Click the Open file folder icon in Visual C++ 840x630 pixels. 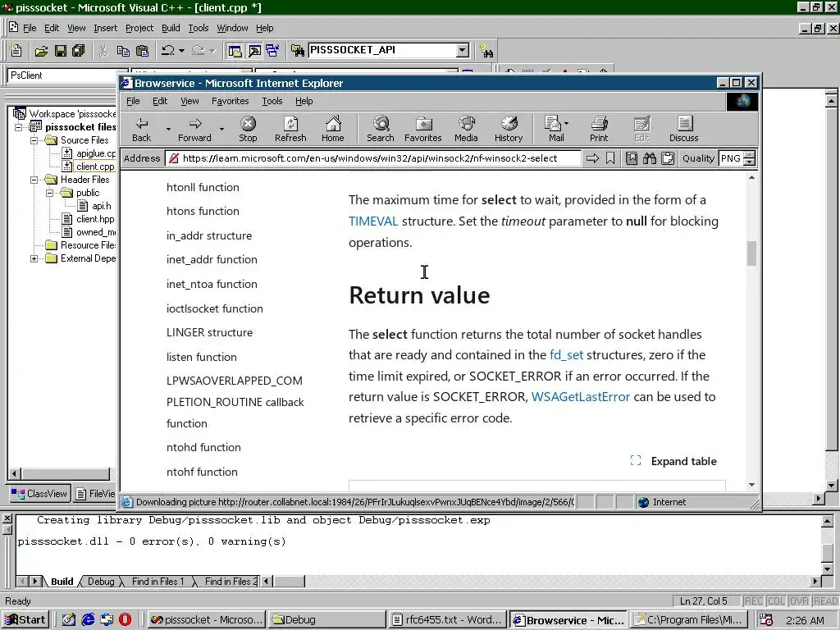click(41, 51)
